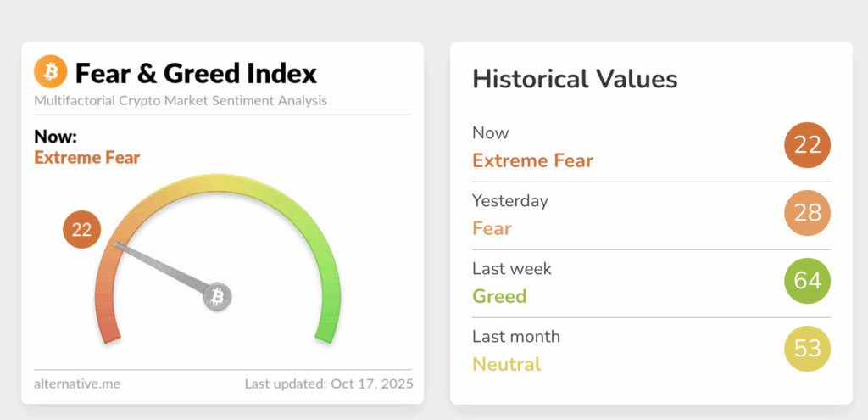Click the gauge needle pointer

click(161, 267)
